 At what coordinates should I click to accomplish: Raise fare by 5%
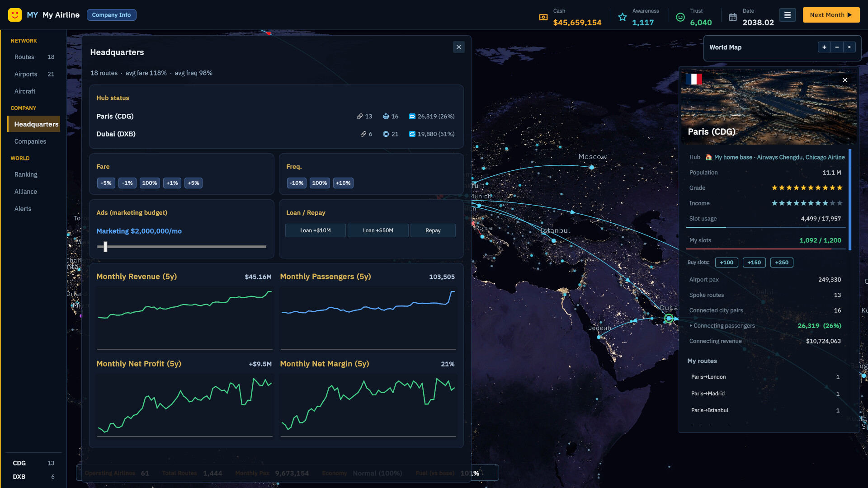pos(193,183)
